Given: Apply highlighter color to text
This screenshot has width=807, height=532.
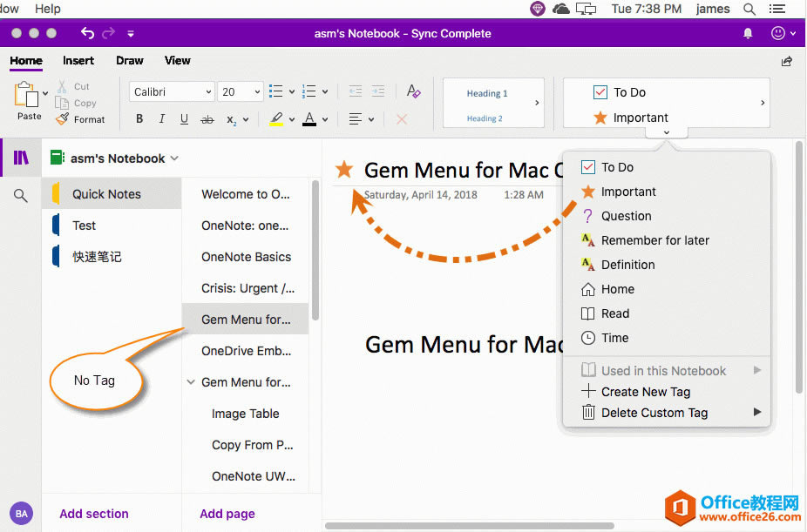Looking at the screenshot, I should (x=276, y=119).
